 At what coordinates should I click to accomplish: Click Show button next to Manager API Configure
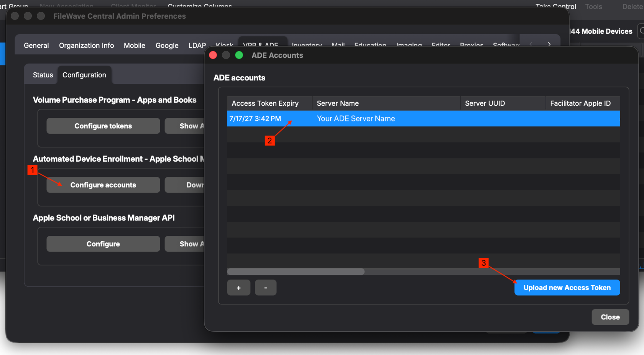pos(185,244)
